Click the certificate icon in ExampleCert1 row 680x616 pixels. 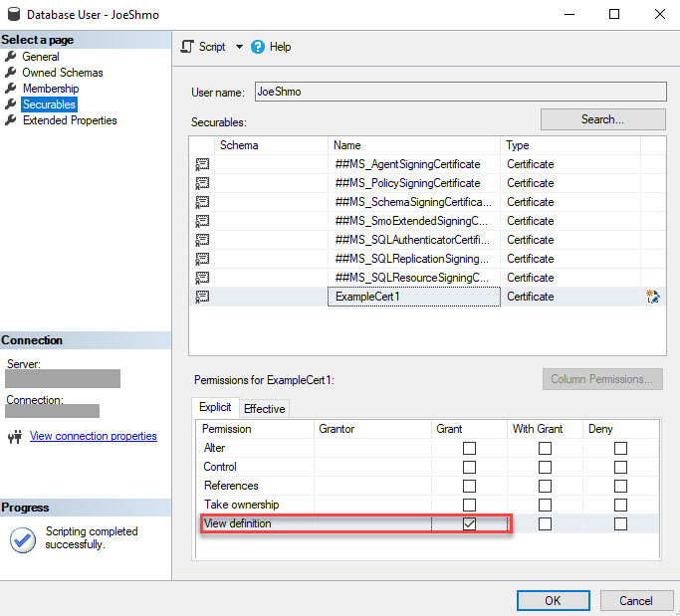[202, 297]
